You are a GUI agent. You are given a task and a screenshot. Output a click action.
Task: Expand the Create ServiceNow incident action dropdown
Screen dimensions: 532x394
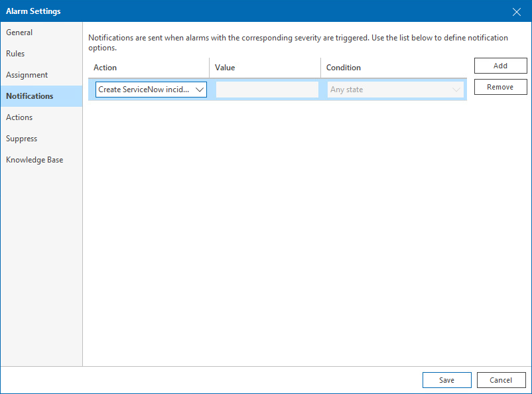coord(151,90)
